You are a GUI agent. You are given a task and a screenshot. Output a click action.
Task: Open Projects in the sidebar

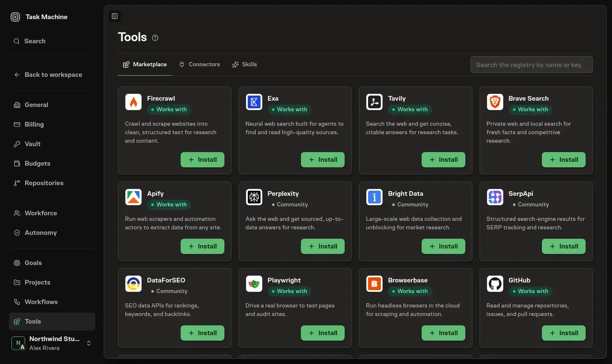tap(52, 282)
